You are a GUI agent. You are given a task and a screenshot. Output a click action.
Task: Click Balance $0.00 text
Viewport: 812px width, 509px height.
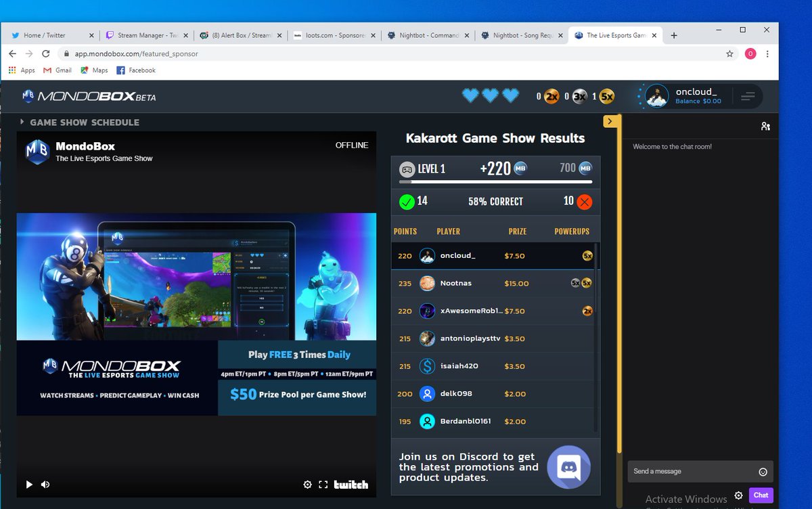tap(698, 102)
